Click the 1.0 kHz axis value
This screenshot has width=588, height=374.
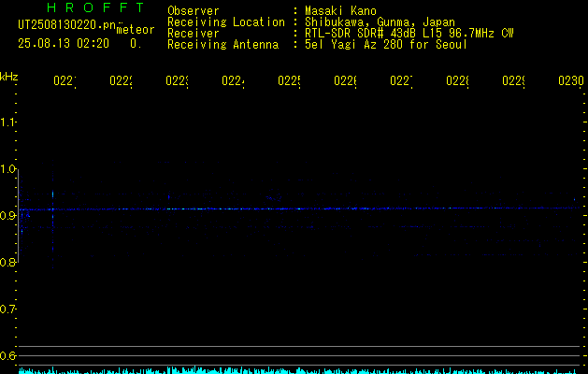tap(7, 169)
